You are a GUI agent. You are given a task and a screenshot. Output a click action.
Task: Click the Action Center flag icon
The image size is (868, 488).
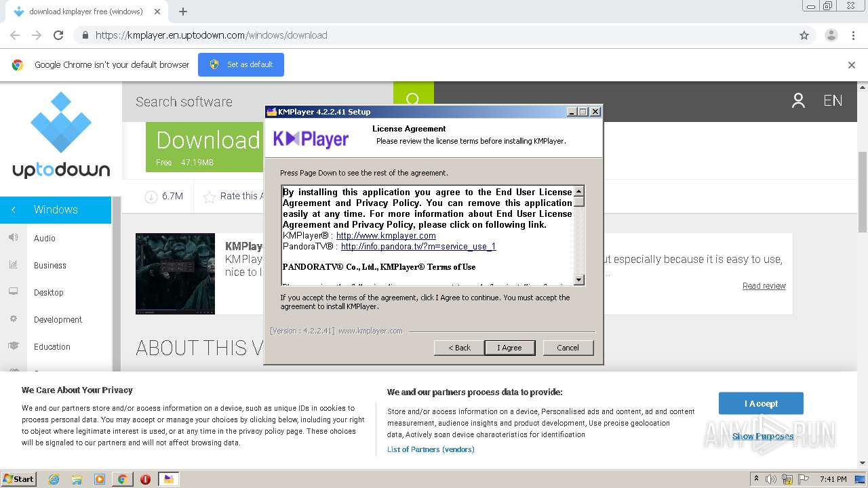coord(802,479)
